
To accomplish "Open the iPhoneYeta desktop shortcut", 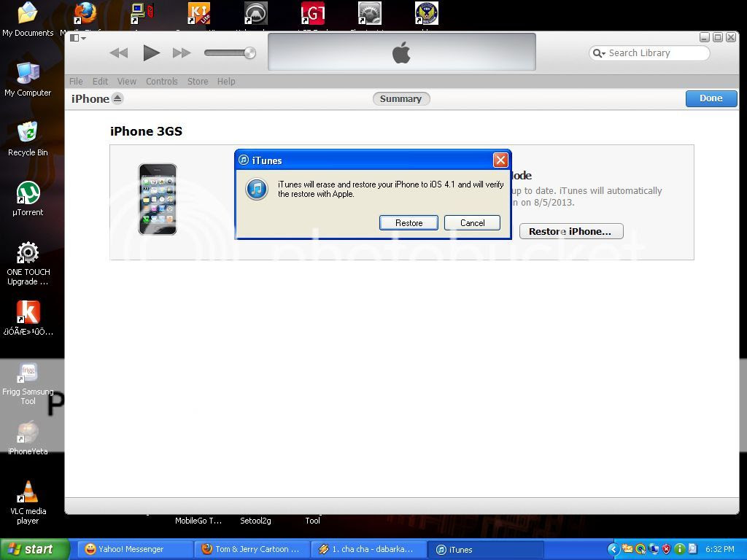I will [28, 438].
